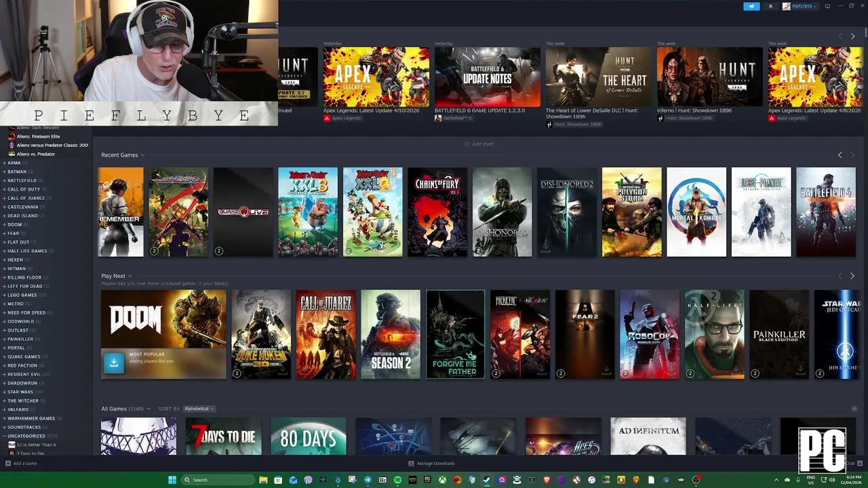This screenshot has width=868, height=488.
Task: Open the Recent Games shelf dropdown
Action: [x=123, y=155]
